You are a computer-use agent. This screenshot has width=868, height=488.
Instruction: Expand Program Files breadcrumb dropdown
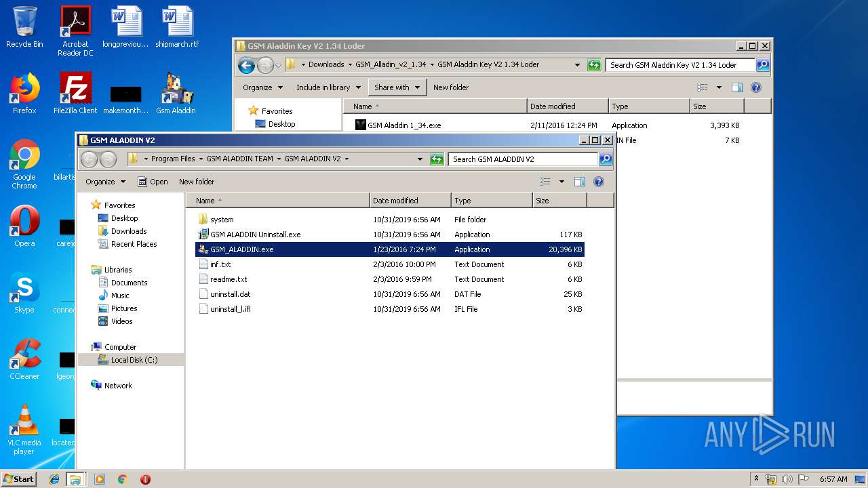click(201, 159)
